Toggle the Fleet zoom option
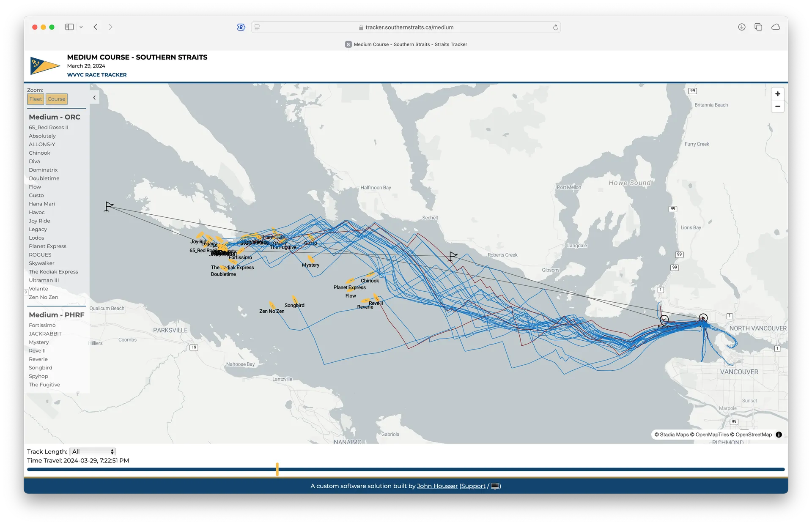This screenshot has width=812, height=525. click(36, 99)
